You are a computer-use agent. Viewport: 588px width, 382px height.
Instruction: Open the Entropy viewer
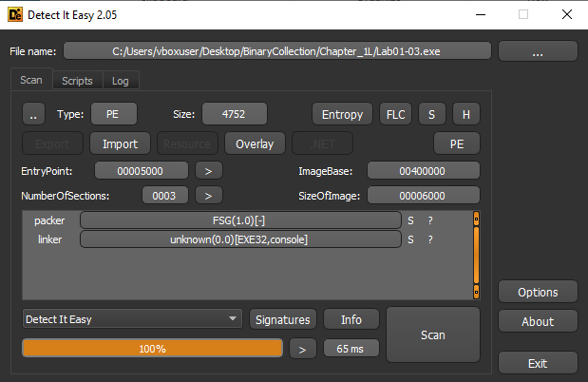(x=342, y=114)
